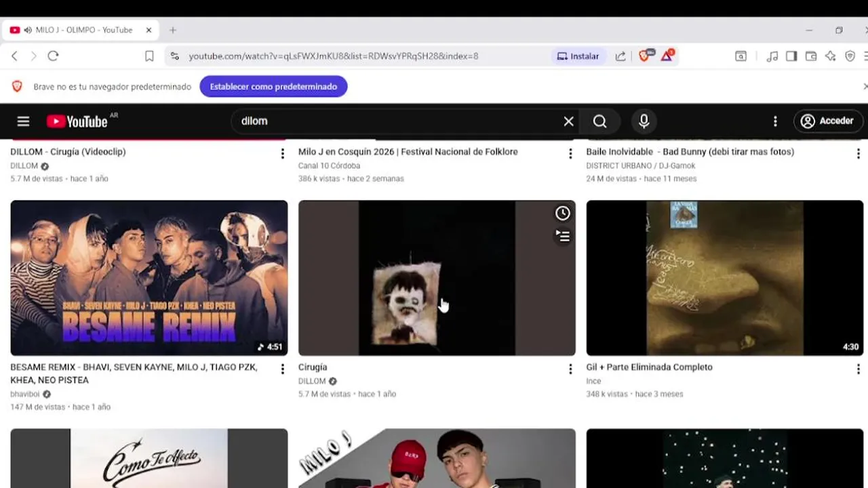This screenshot has height=488, width=868.
Task: Clear the search text with the X
Action: 568,121
